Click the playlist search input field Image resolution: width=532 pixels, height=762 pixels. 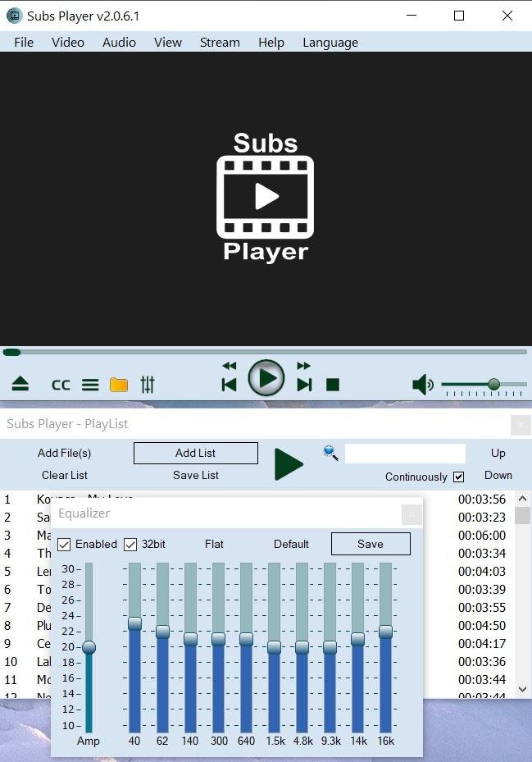405,453
